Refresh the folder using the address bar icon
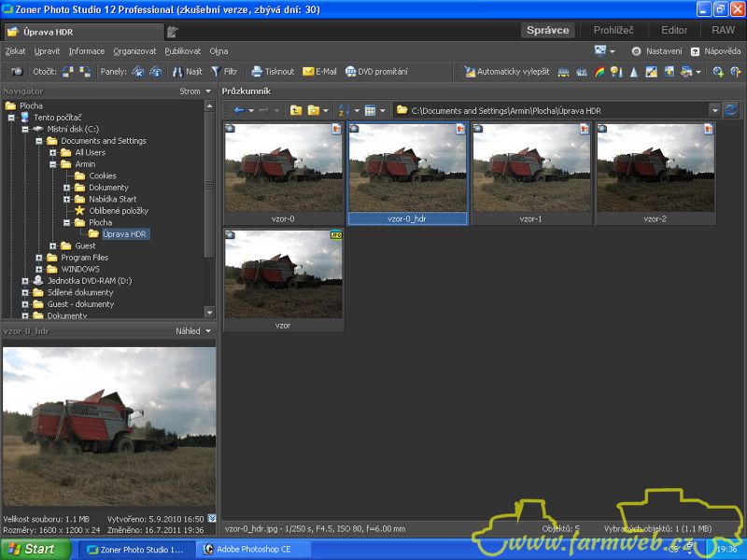The image size is (747, 560). click(730, 110)
